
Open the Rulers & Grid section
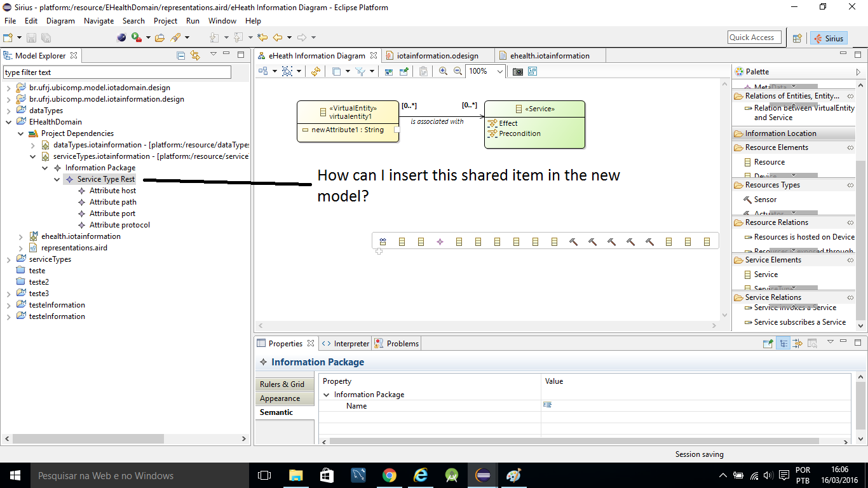(282, 384)
